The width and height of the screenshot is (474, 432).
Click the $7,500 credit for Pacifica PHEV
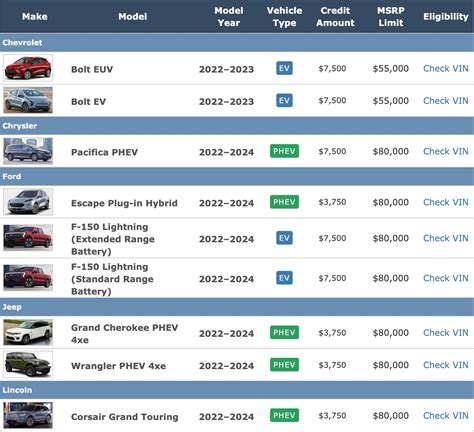coord(332,151)
